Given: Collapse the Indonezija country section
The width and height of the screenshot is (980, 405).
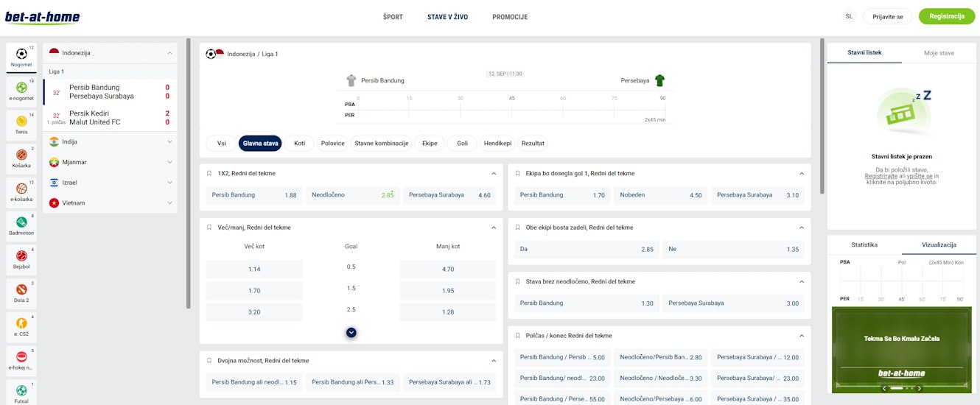Looking at the screenshot, I should coord(170,53).
